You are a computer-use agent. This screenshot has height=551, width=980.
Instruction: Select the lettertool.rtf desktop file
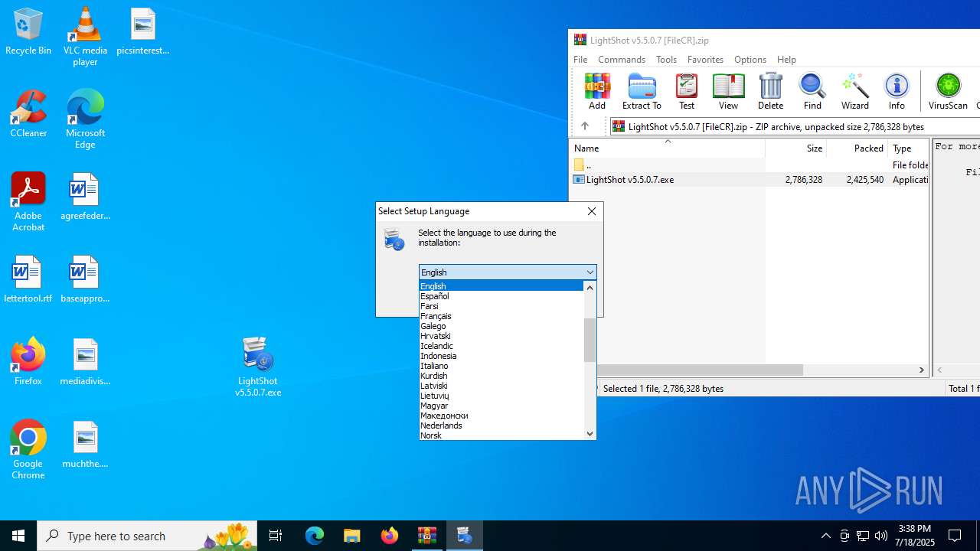click(x=28, y=279)
